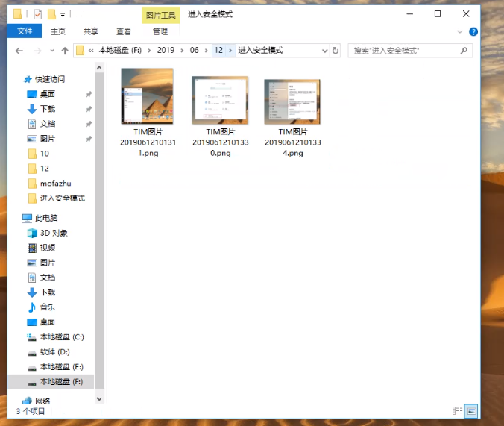Viewport: 504px width, 426px height.
Task: Select the 图片工具 contextual tab header
Action: [x=161, y=15]
